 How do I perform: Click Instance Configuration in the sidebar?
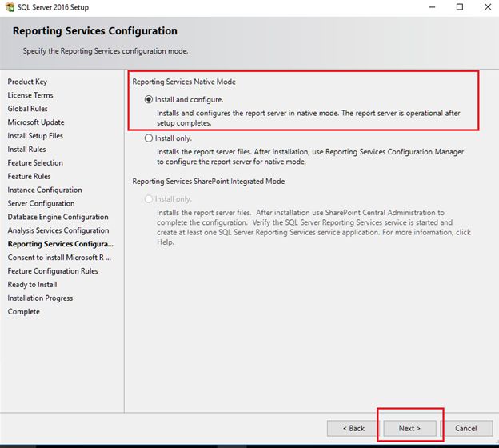(45, 190)
